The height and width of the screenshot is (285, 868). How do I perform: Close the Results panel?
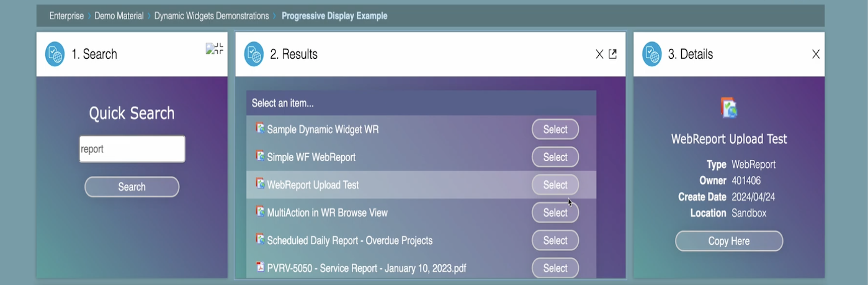[x=599, y=54]
